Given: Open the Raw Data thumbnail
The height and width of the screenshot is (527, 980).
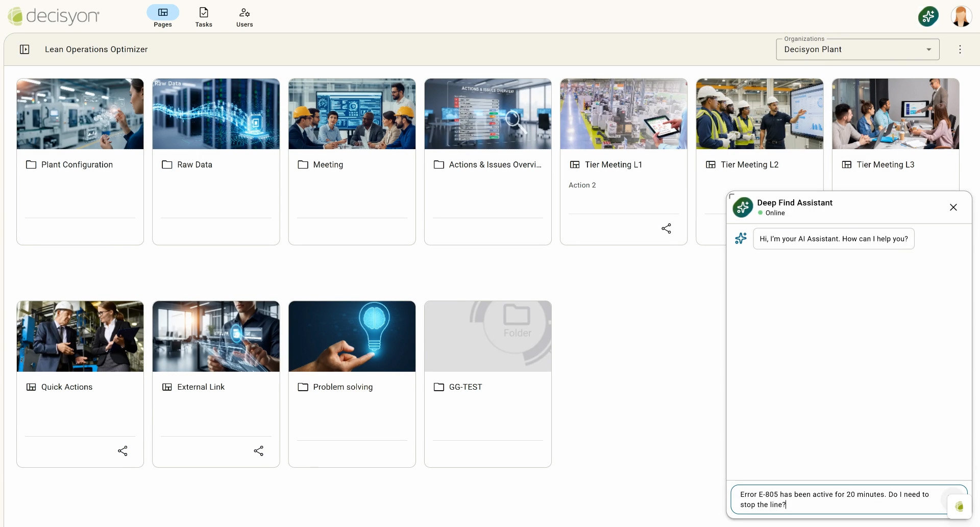Looking at the screenshot, I should click(216, 114).
